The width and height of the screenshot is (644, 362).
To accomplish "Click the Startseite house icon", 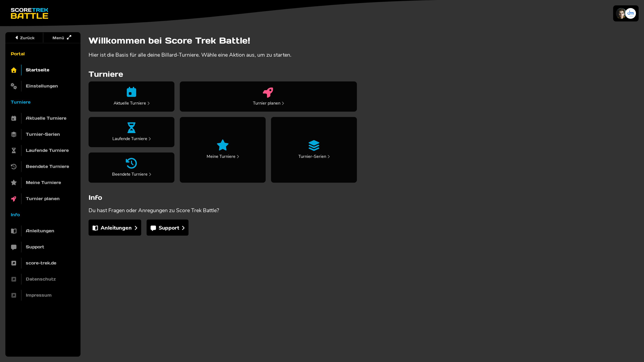I will click(x=14, y=70).
